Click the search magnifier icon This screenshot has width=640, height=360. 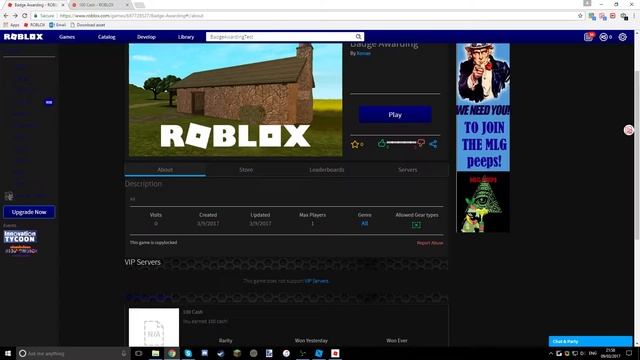pos(358,37)
